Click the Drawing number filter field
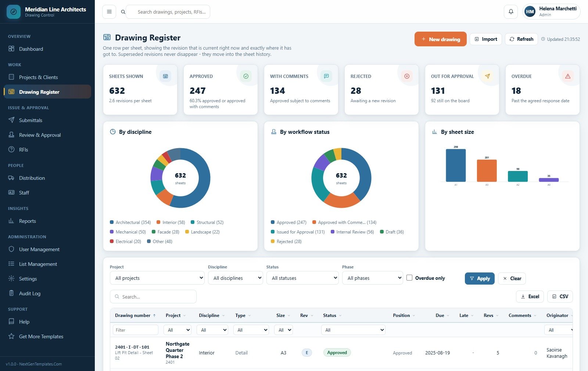This screenshot has width=588, height=371. [x=136, y=330]
